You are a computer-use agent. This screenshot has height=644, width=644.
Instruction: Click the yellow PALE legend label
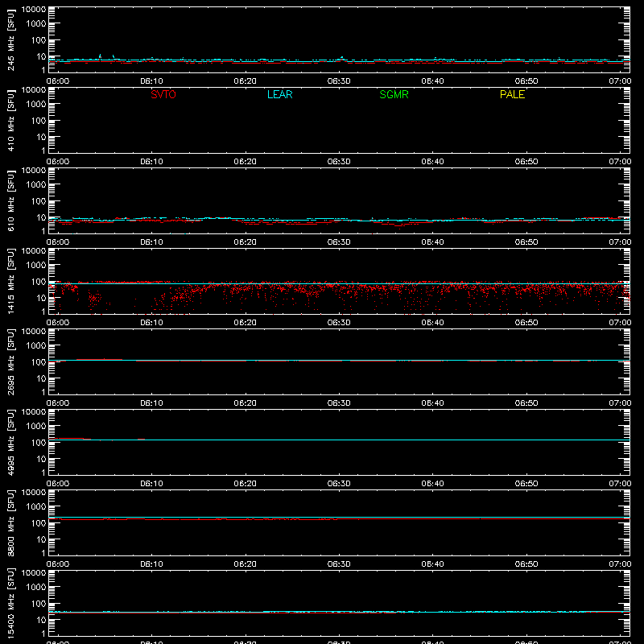512,94
